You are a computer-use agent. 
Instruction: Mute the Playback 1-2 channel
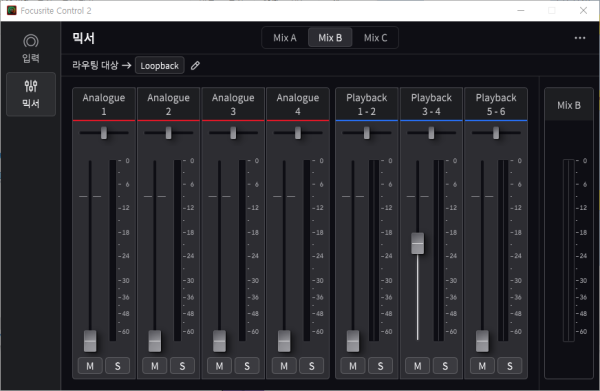(x=353, y=366)
